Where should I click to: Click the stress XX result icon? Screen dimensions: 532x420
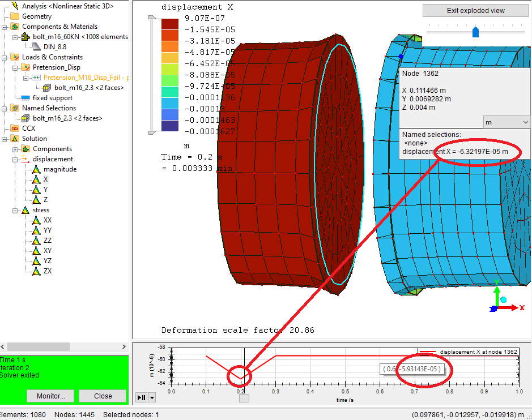click(x=36, y=220)
